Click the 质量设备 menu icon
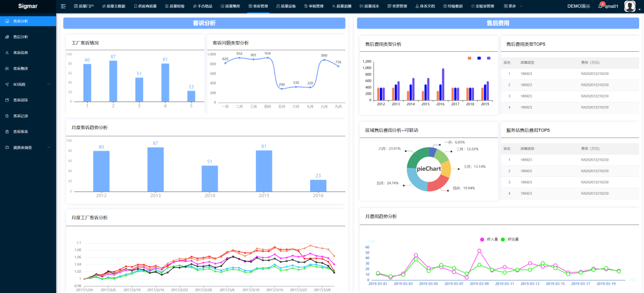 (x=278, y=6)
